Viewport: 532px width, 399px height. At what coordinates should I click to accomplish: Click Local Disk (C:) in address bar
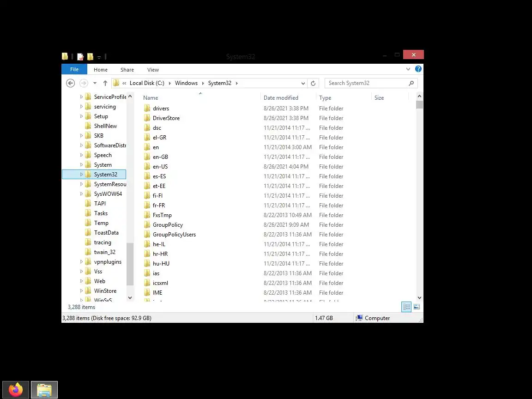pos(147,83)
